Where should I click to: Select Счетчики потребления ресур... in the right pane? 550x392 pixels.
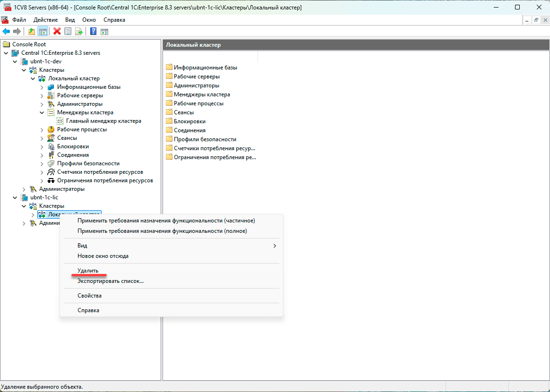click(215, 148)
